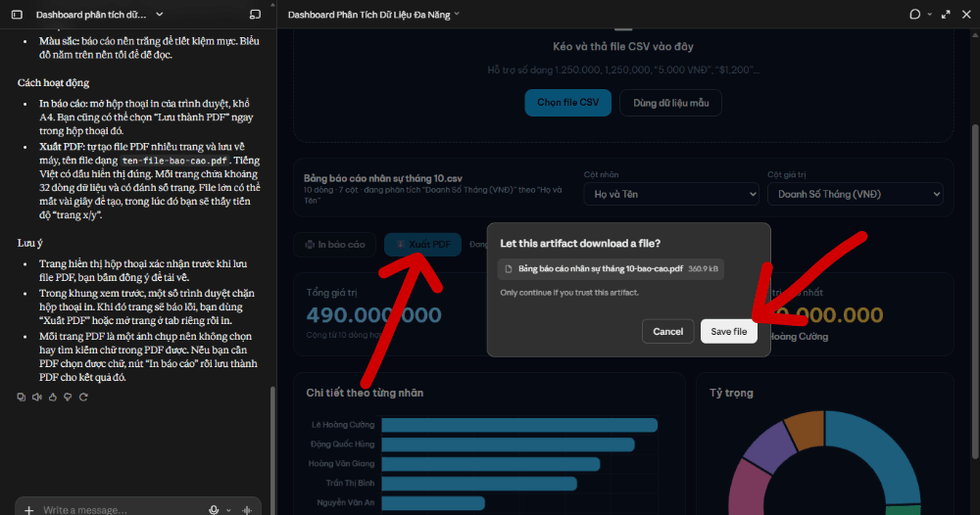Open the chevron next to speech bubble

[929, 15]
